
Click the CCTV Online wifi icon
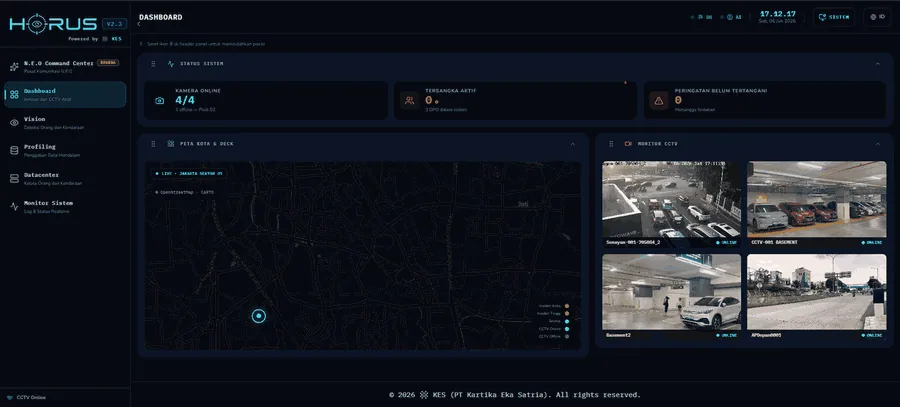pos(9,397)
